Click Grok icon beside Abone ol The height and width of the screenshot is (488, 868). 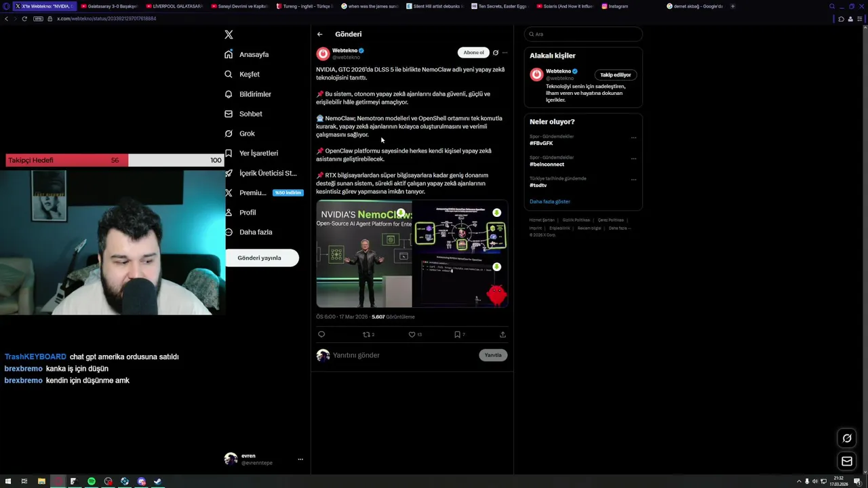(496, 52)
